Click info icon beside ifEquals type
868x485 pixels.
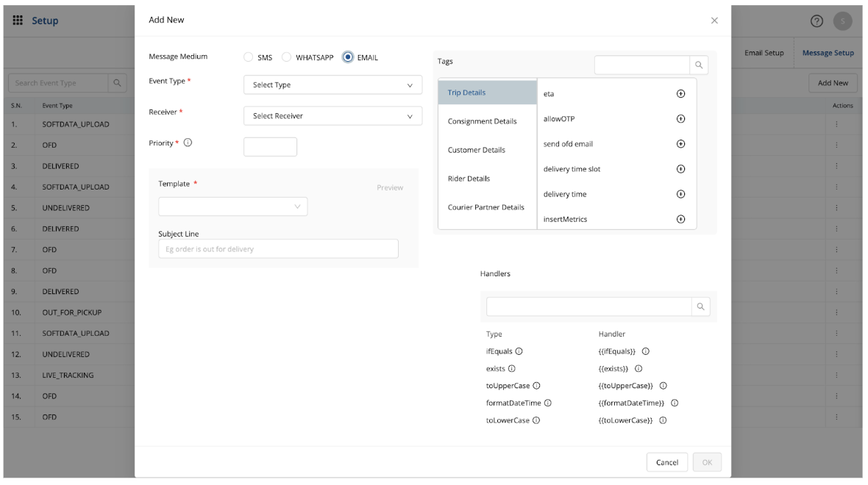(519, 351)
